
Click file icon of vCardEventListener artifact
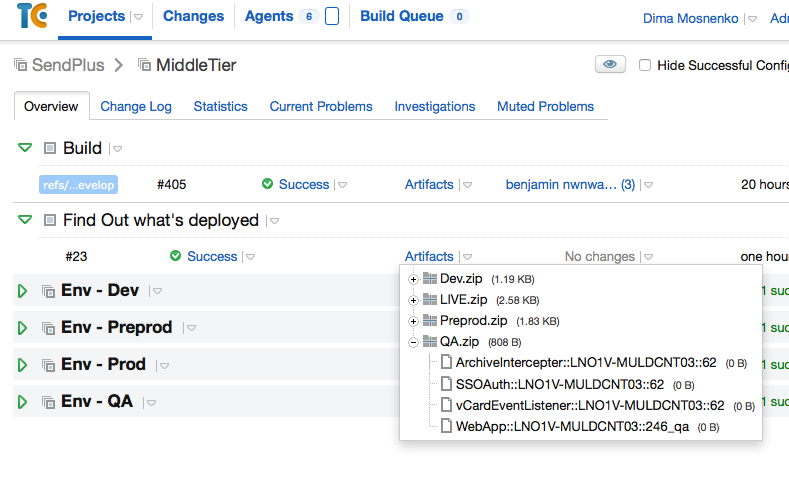[x=446, y=405]
